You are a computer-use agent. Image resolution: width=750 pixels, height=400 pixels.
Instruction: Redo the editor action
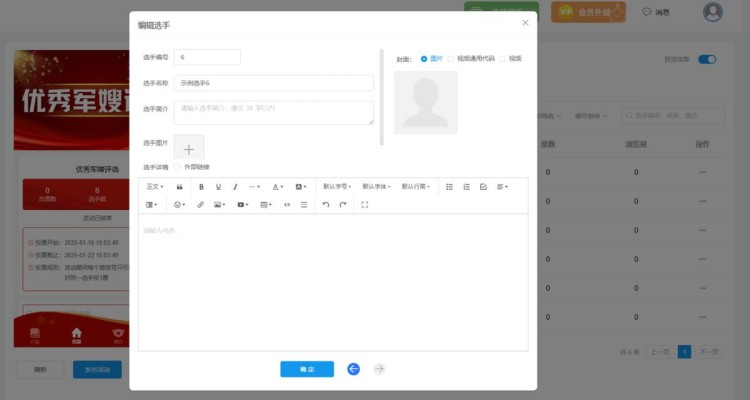[x=342, y=204]
